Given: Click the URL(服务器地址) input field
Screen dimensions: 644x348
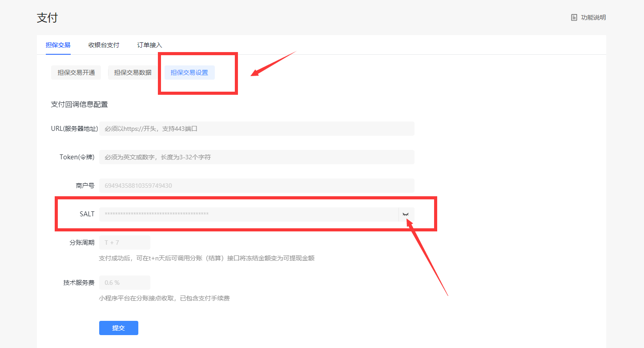Looking at the screenshot, I should [x=257, y=129].
